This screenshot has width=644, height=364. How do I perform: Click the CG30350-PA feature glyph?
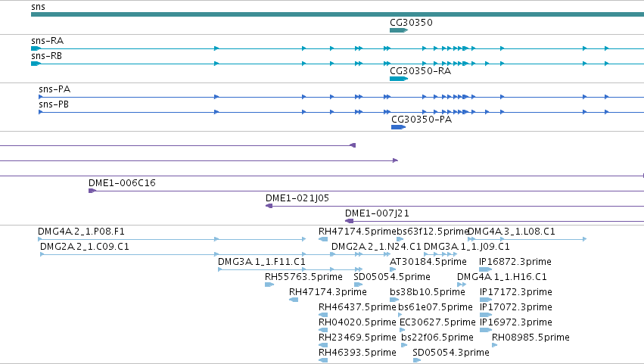(x=398, y=127)
